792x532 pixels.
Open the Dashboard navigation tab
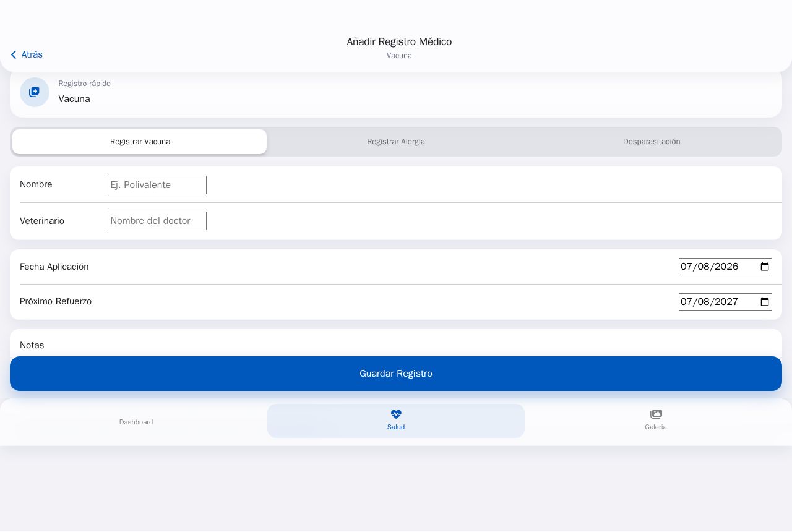[x=136, y=422]
